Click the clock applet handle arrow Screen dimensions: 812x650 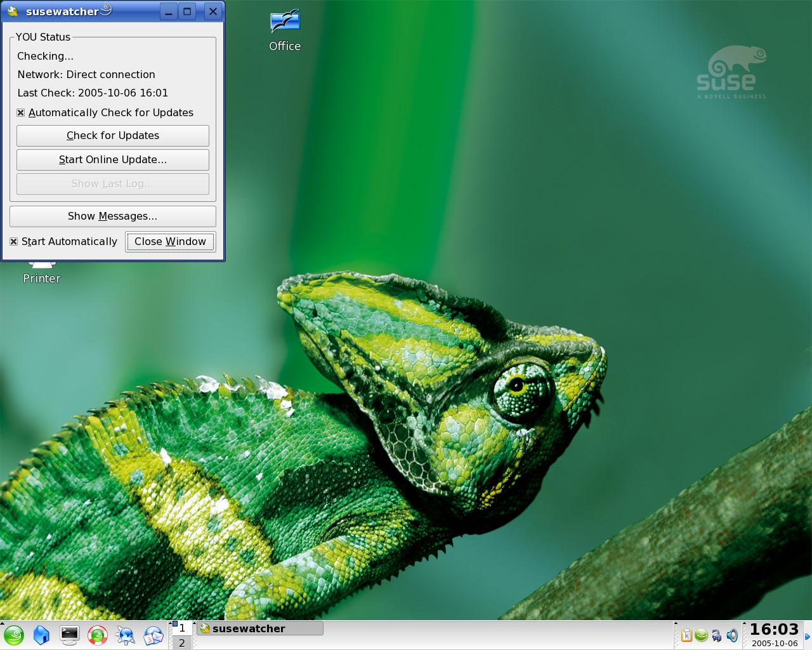point(744,624)
